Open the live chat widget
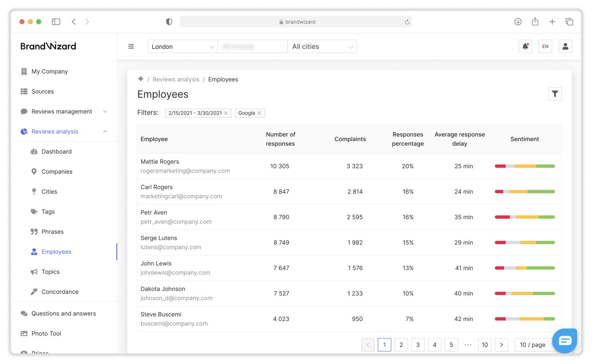Viewport: 592px width, 364px height. point(565,341)
